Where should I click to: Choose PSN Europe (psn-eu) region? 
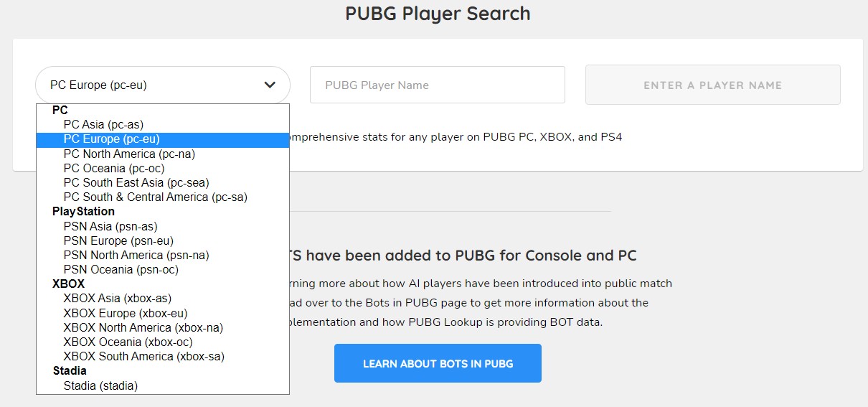pyautogui.click(x=118, y=240)
